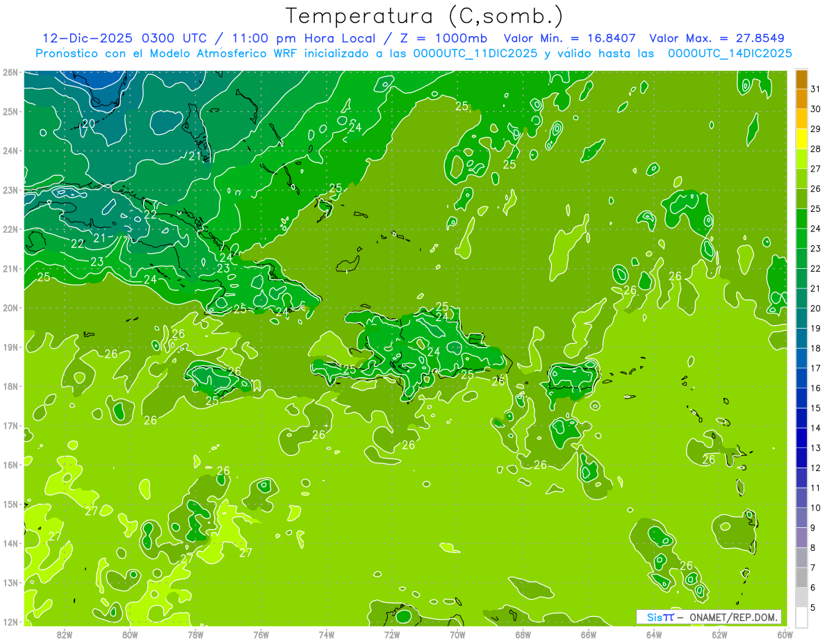The height and width of the screenshot is (644, 834).
Task: Click the colorbar scale number 5
Action: [x=814, y=607]
